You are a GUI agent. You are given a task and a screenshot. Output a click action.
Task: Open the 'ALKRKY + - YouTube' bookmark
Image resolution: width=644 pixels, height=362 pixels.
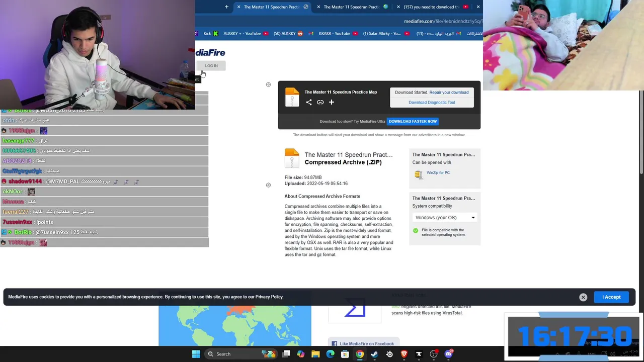pyautogui.click(x=247, y=34)
